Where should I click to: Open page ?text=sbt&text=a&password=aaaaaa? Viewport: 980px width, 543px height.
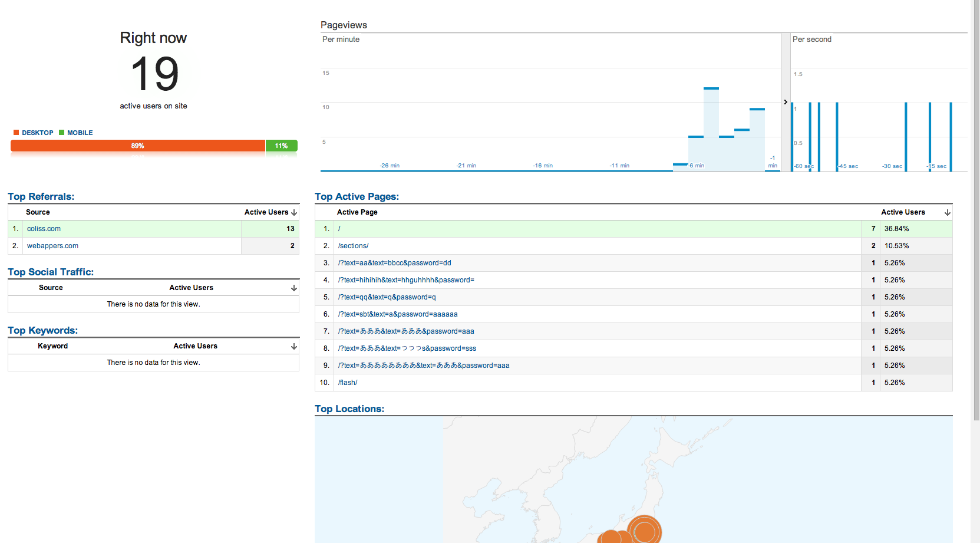pos(398,314)
